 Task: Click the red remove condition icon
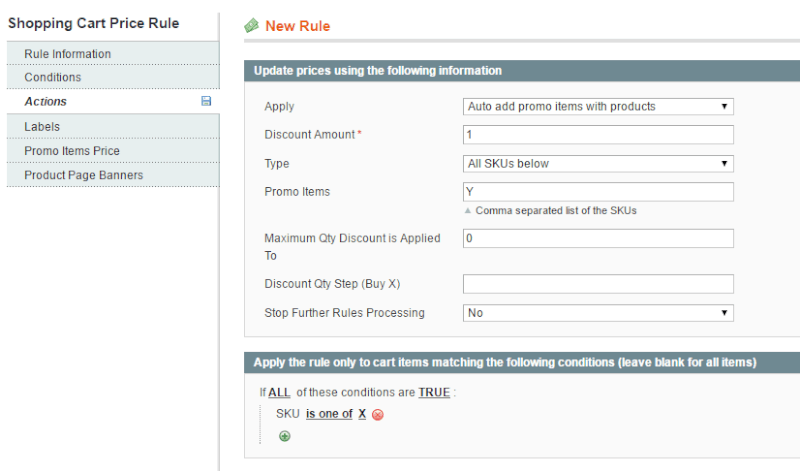click(x=378, y=414)
